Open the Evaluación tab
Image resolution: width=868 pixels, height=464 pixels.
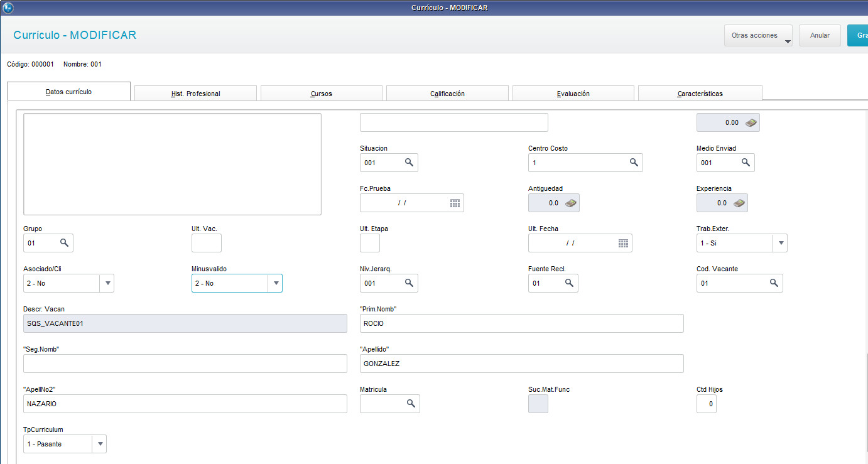tap(573, 94)
